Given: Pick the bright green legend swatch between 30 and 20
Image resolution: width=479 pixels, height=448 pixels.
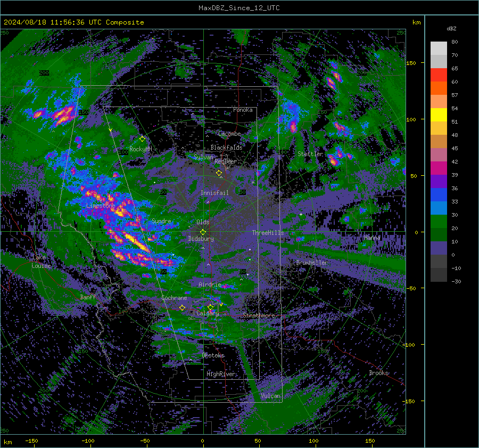Looking at the screenshot, I should coord(439,222).
